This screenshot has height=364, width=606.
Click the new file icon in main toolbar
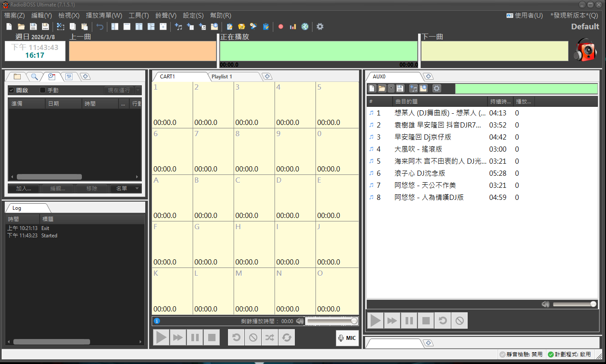pyautogui.click(x=9, y=27)
